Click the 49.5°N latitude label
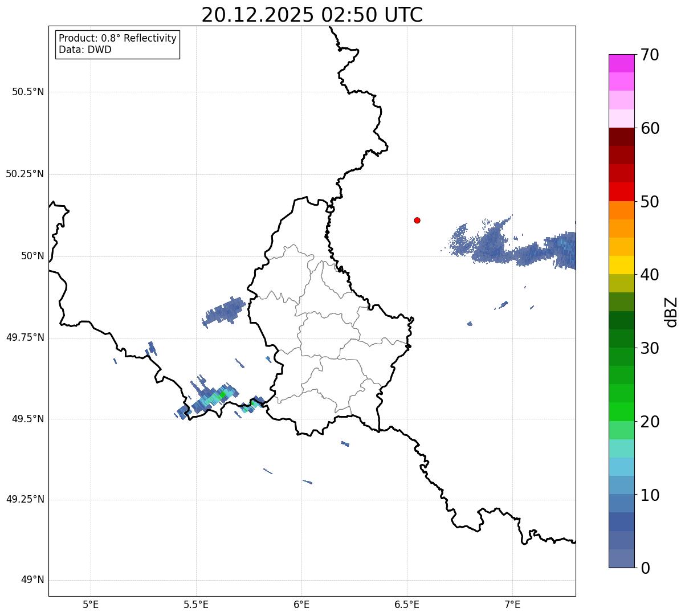 [x=28, y=419]
